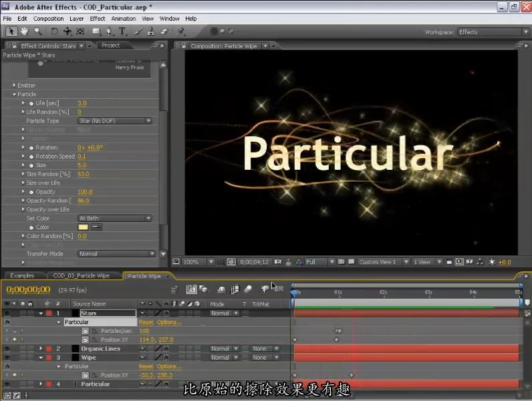The height and width of the screenshot is (401, 532).
Task: Open the Graph Editor icon
Action: [x=278, y=289]
